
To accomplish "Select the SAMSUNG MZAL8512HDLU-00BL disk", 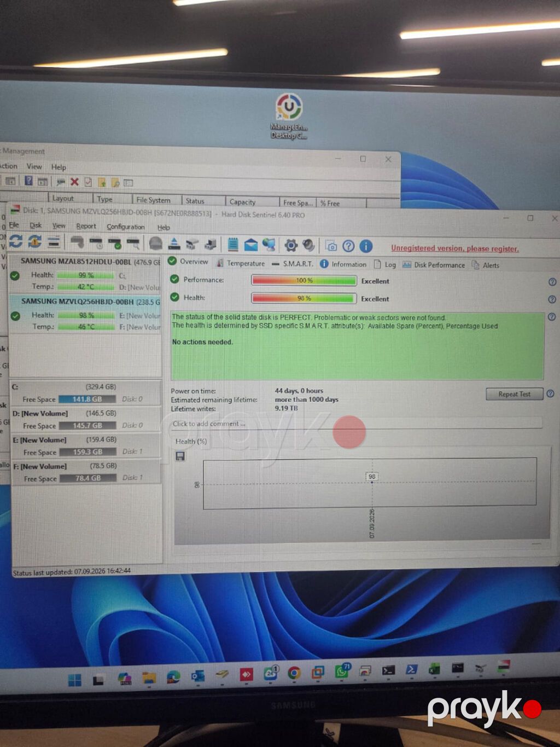I will coord(85,274).
